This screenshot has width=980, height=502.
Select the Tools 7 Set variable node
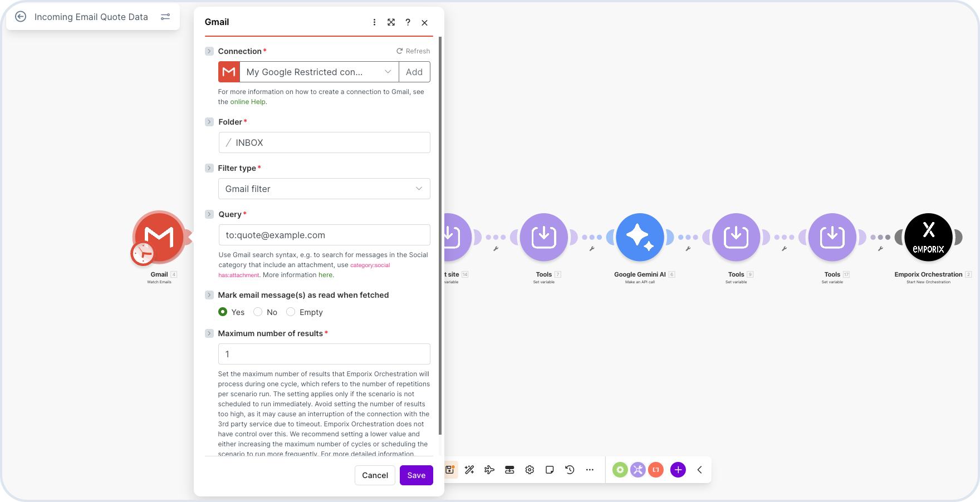pyautogui.click(x=544, y=237)
